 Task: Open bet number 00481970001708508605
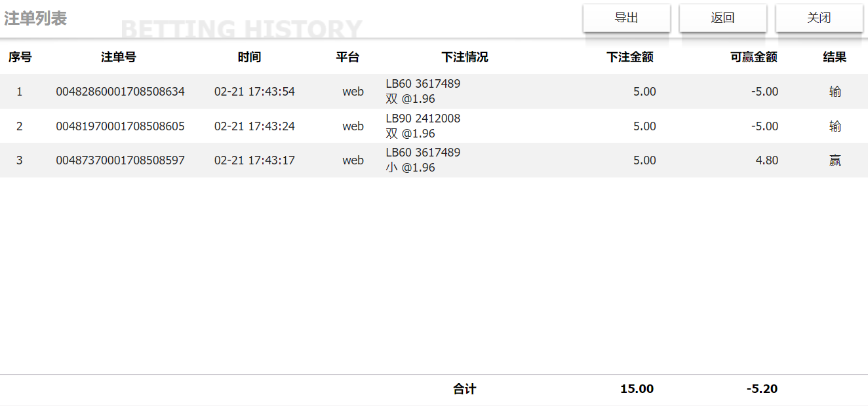click(x=121, y=126)
